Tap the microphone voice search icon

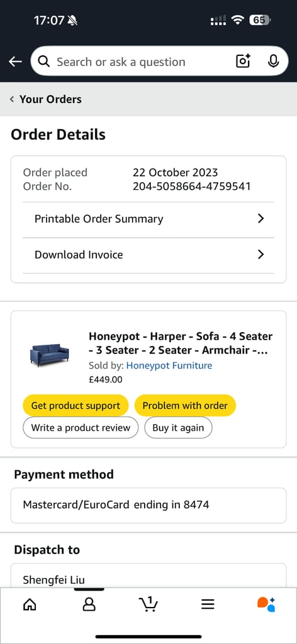point(273,61)
